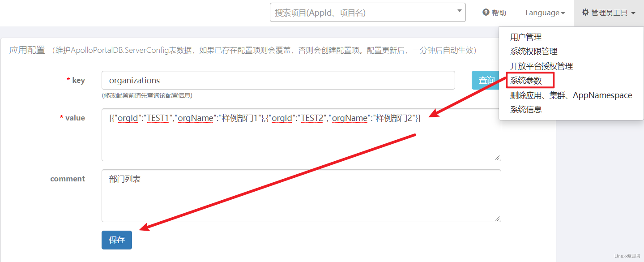Screen dimensions: 644x262
Task: Open 系统权限管理 menu entry
Action: click(533, 52)
